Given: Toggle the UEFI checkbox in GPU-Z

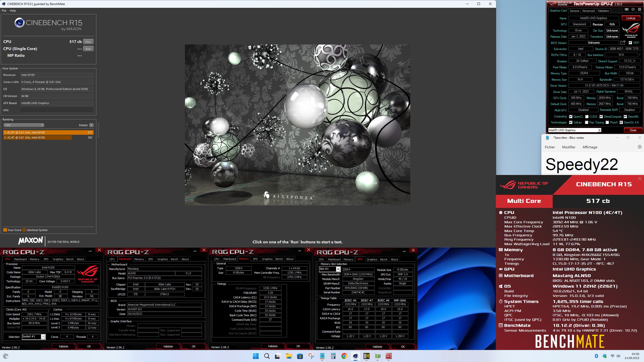Looking at the screenshot, I should point(630,43).
